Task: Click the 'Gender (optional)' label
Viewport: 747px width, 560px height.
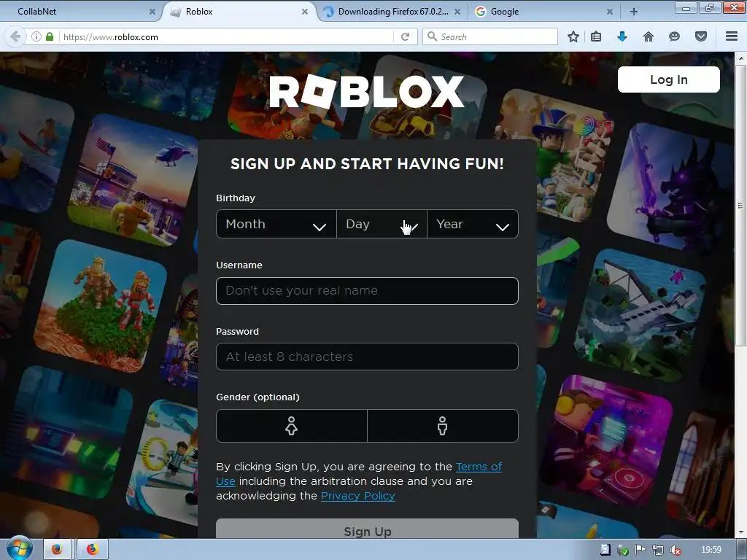Action: pos(258,397)
